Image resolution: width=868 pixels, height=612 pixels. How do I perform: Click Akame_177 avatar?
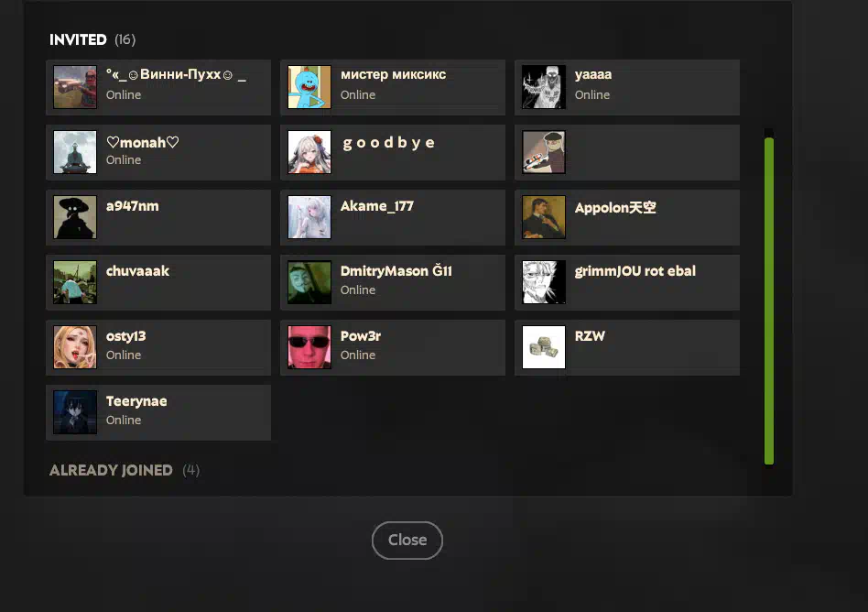(x=309, y=217)
